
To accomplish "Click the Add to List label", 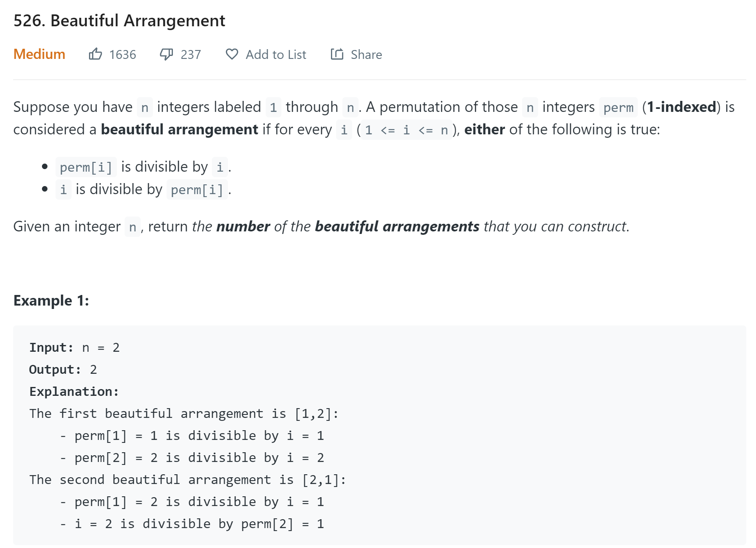I will click(x=276, y=55).
